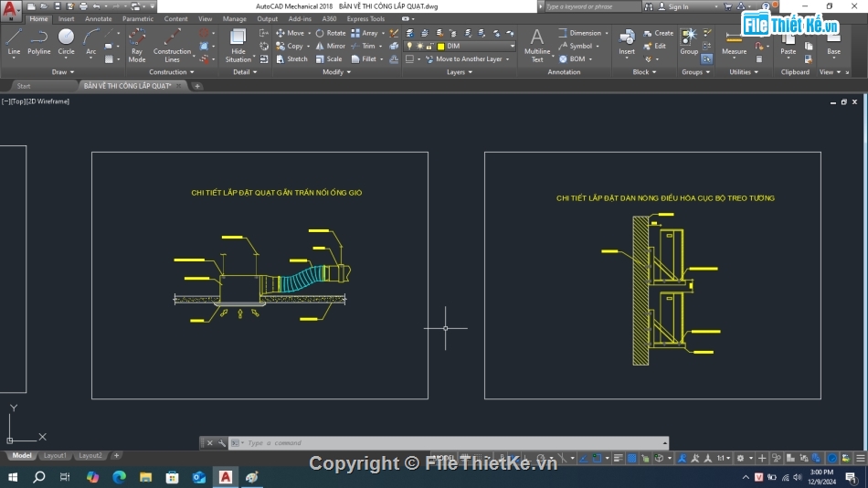
Task: Toggle lineweight display in status bar
Action: [618, 458]
